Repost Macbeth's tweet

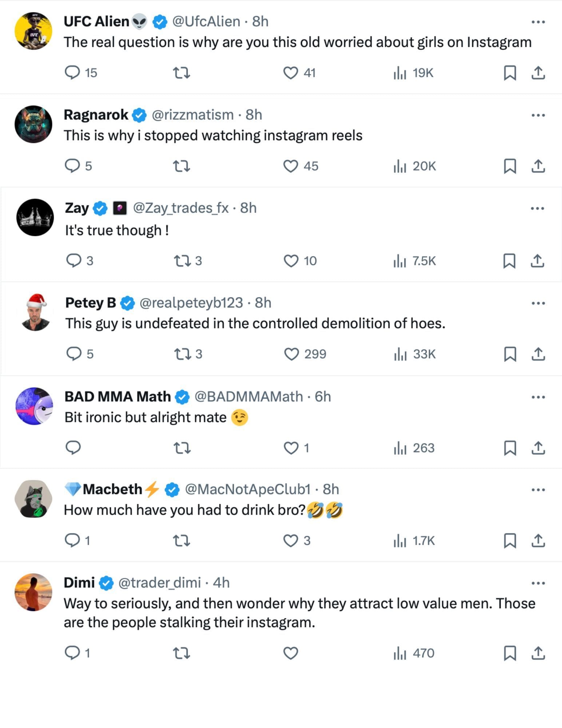pyautogui.click(x=181, y=541)
